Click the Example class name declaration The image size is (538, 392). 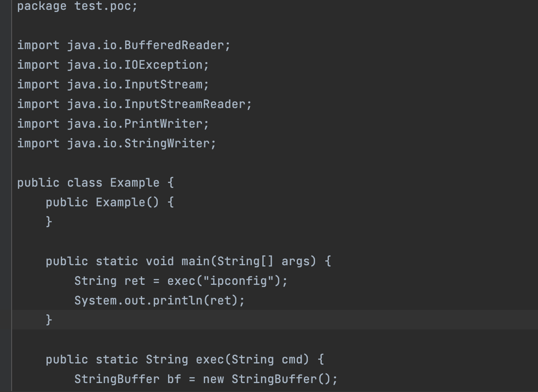click(x=134, y=183)
